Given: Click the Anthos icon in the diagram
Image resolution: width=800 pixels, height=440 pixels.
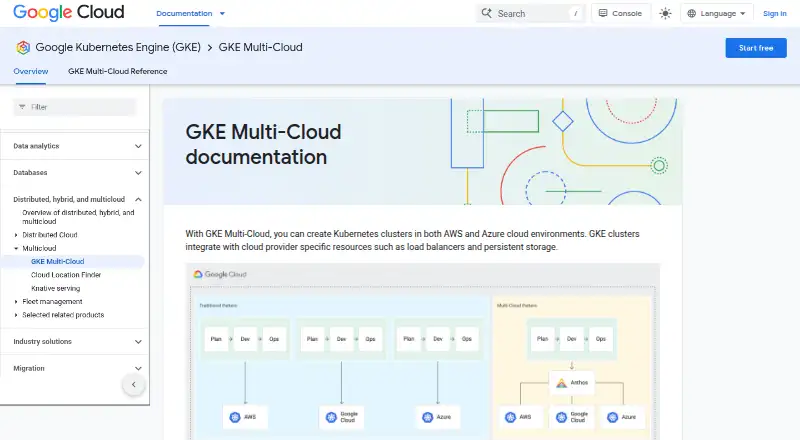Looking at the screenshot, I should point(561,383).
